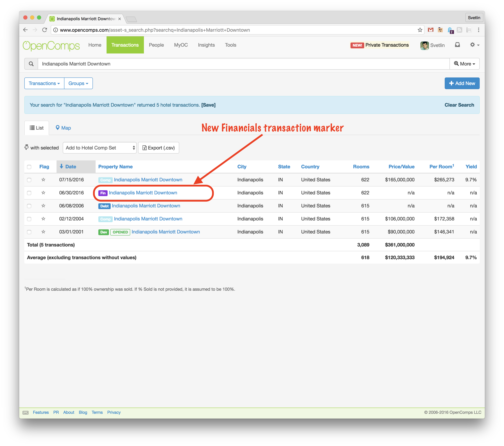Open the Tools nav item
Viewport: 504px width, 446px height.
click(x=231, y=45)
